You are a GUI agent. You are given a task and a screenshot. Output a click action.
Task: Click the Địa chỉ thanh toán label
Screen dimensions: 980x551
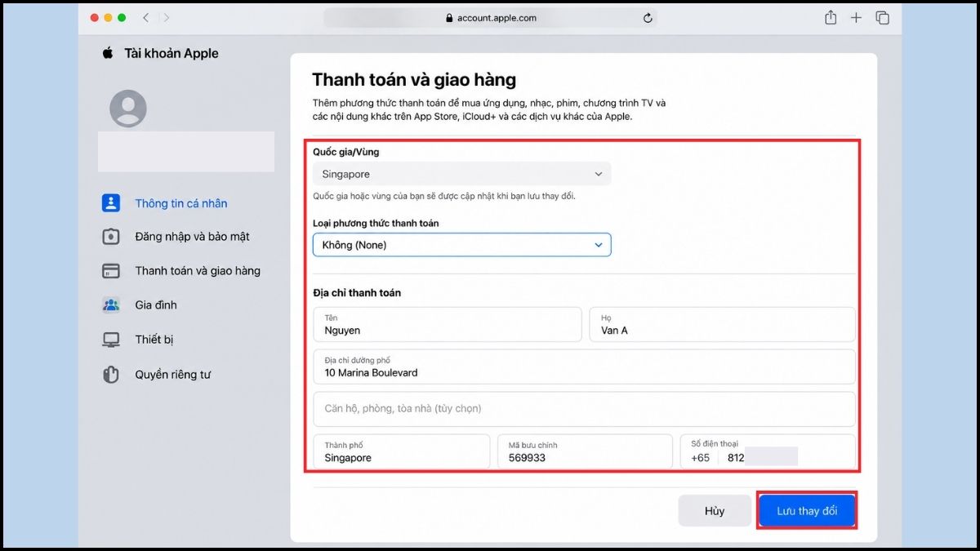tap(357, 292)
